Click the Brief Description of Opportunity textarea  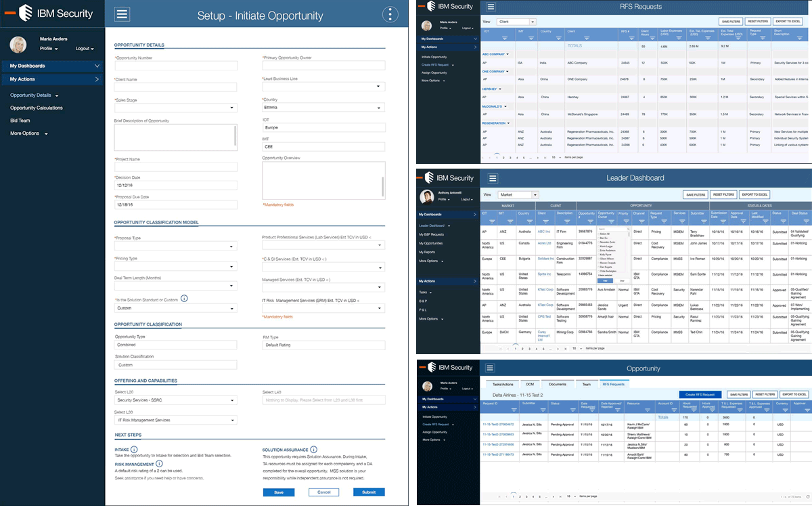176,137
